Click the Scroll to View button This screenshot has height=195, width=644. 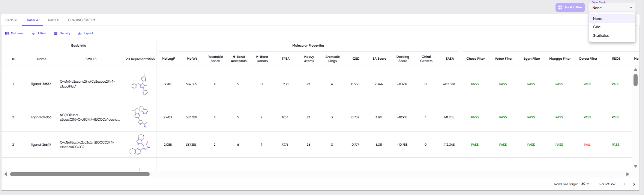coord(570,8)
